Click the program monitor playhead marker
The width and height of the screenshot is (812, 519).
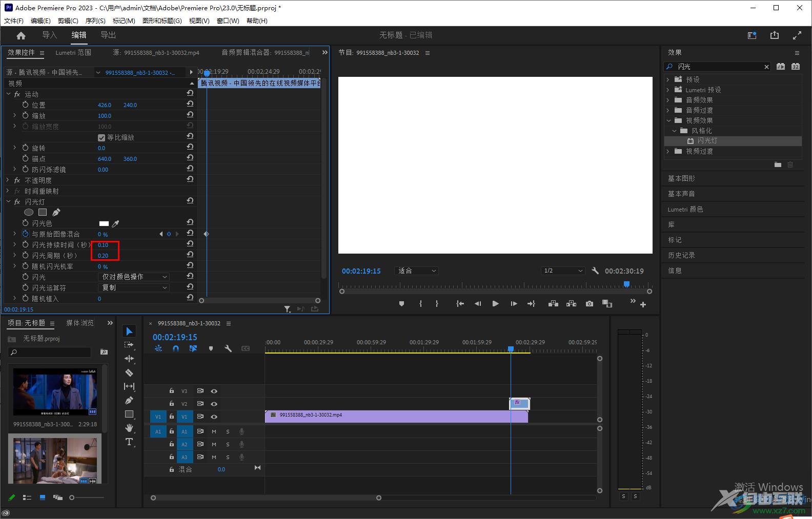(x=626, y=284)
